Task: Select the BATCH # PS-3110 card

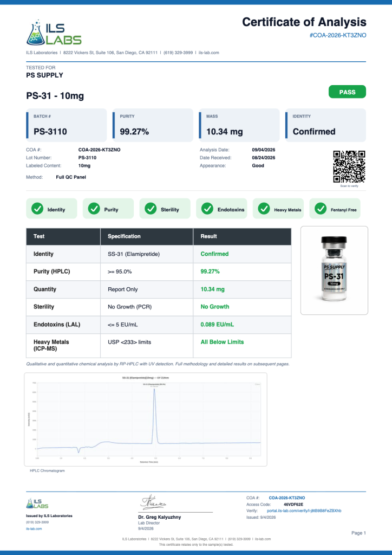Action: 67,125
